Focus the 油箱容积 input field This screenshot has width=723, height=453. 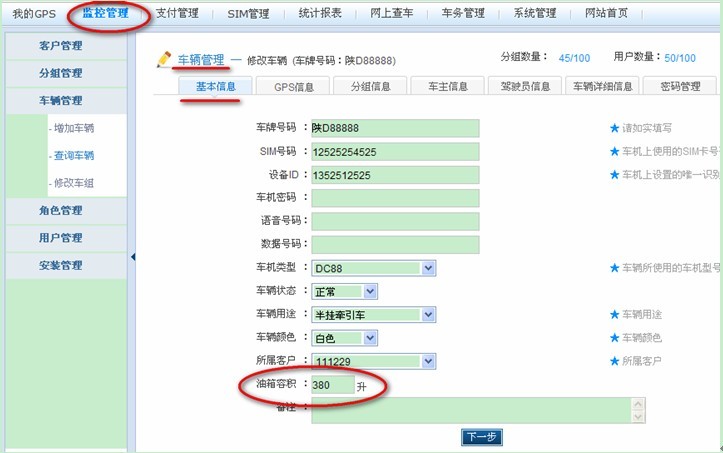coord(332,385)
